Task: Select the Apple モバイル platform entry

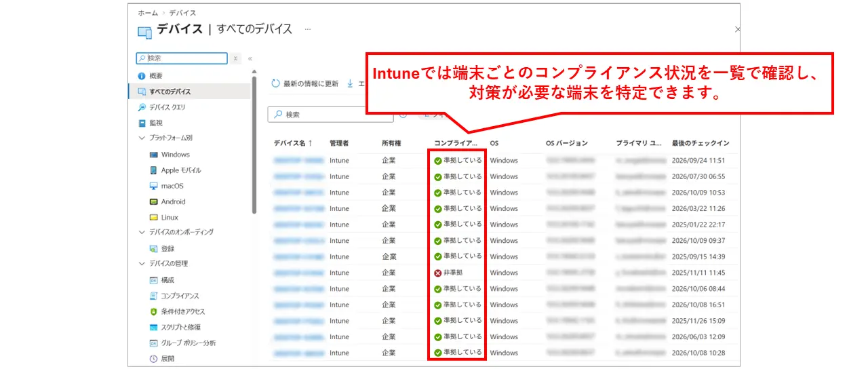Action: (180, 170)
